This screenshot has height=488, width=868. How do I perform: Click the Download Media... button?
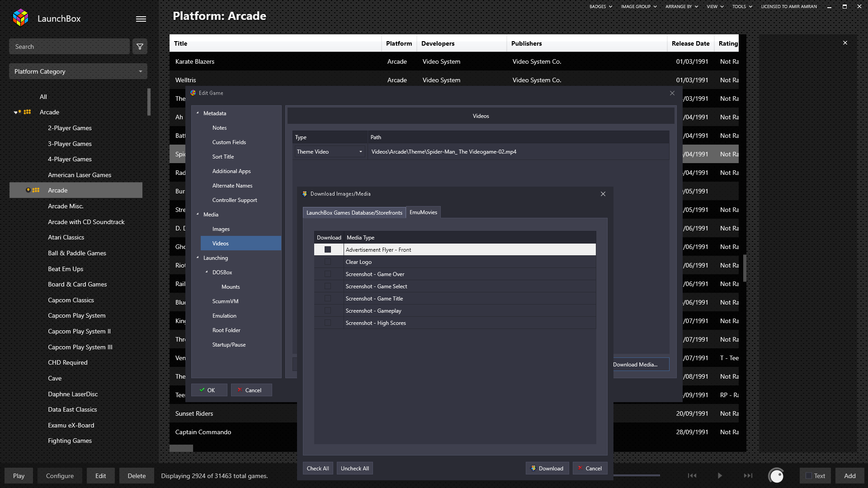(x=641, y=365)
